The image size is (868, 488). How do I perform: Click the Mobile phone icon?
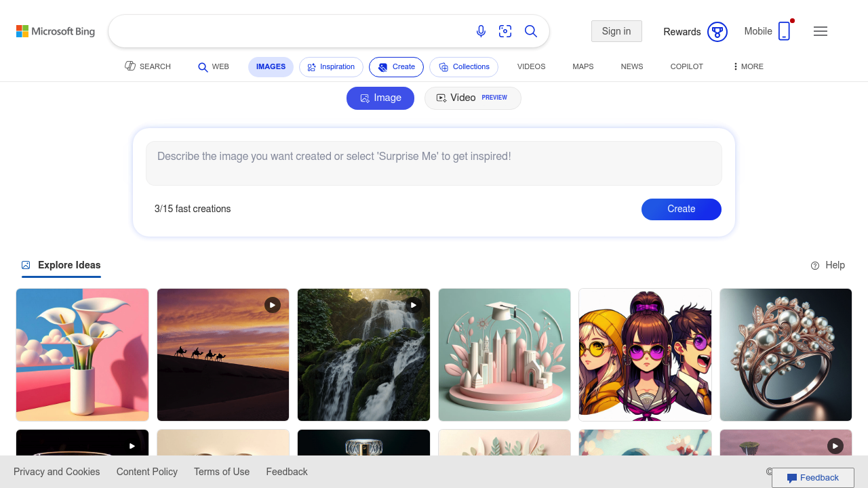[x=784, y=31]
